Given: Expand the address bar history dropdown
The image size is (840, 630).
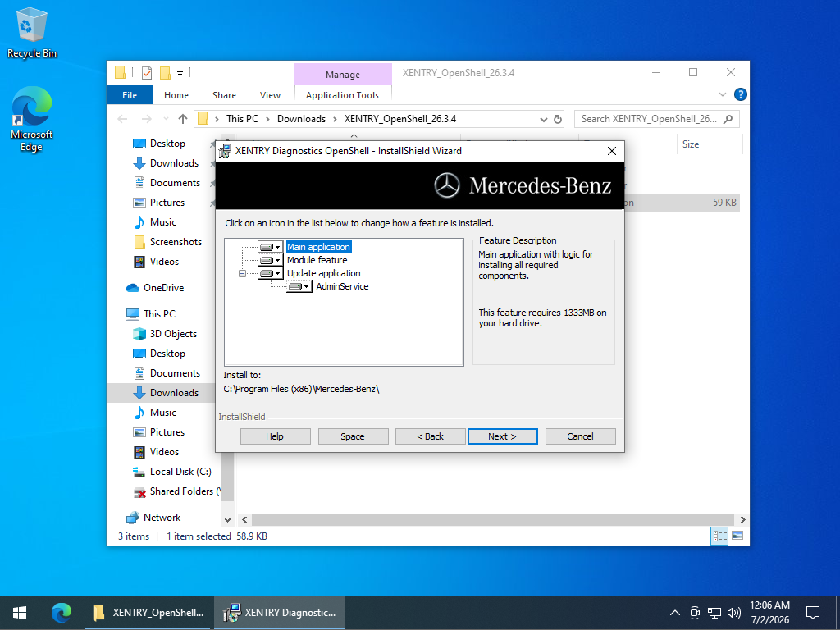Looking at the screenshot, I should click(543, 120).
